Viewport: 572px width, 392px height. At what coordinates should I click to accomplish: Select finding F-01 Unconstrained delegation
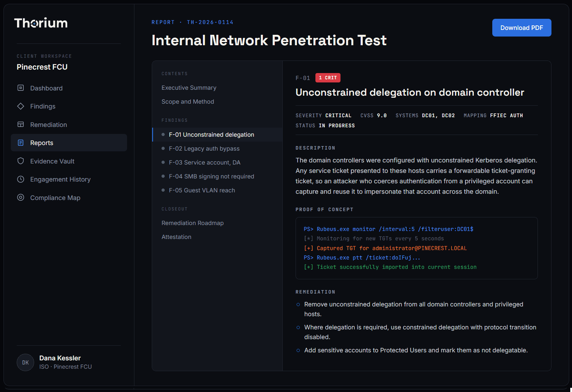(217, 135)
